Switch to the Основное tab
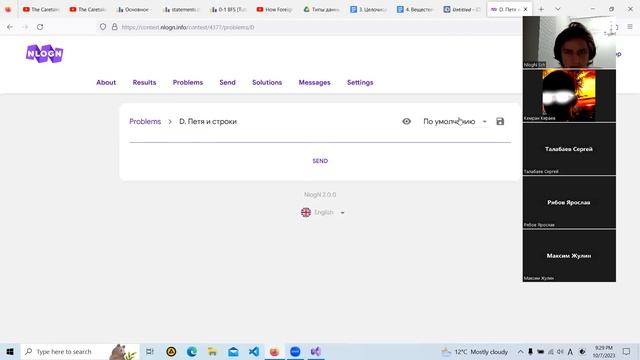Image resolution: width=640 pixels, height=360 pixels. tap(134, 9)
